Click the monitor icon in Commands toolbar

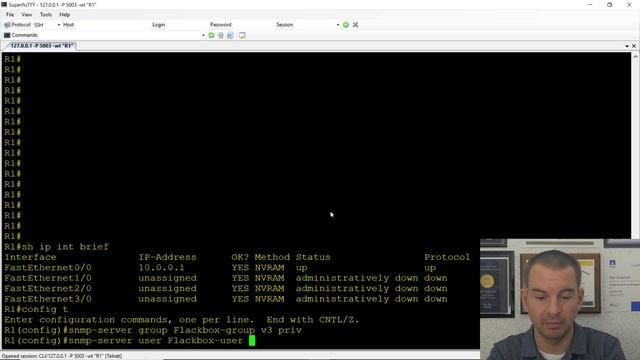click(x=242, y=35)
